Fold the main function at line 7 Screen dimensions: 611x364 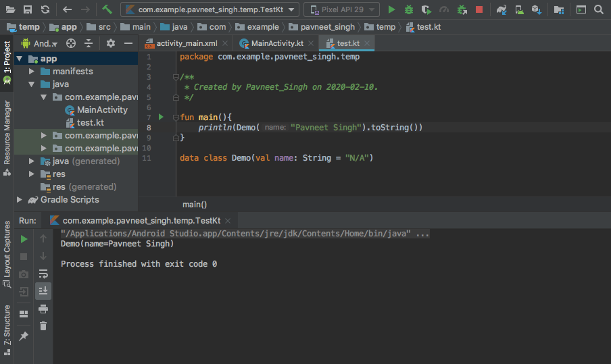tap(176, 118)
